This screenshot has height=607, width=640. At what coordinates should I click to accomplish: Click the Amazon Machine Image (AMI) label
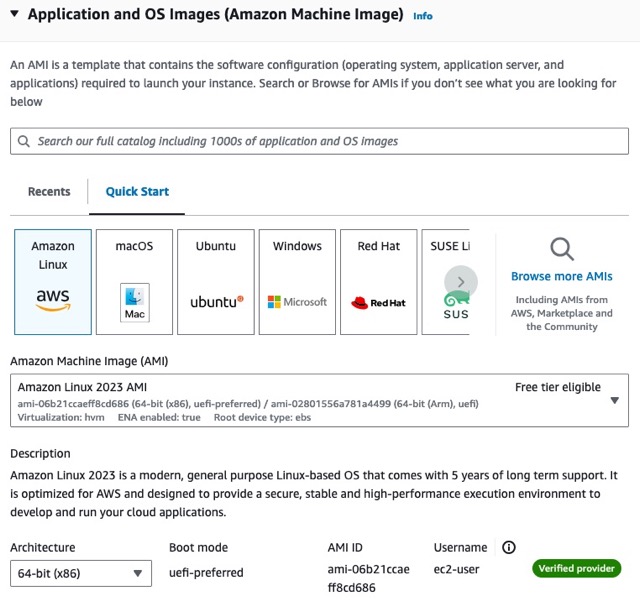tap(89, 361)
